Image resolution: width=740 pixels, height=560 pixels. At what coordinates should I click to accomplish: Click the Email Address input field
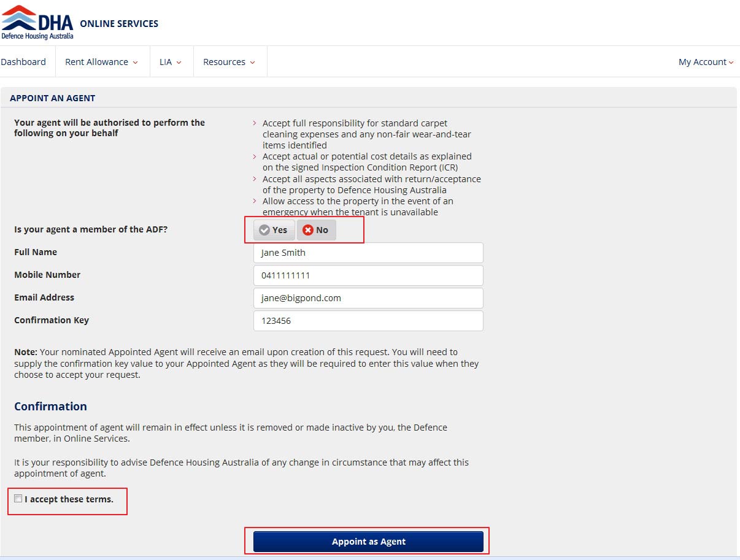pyautogui.click(x=368, y=298)
